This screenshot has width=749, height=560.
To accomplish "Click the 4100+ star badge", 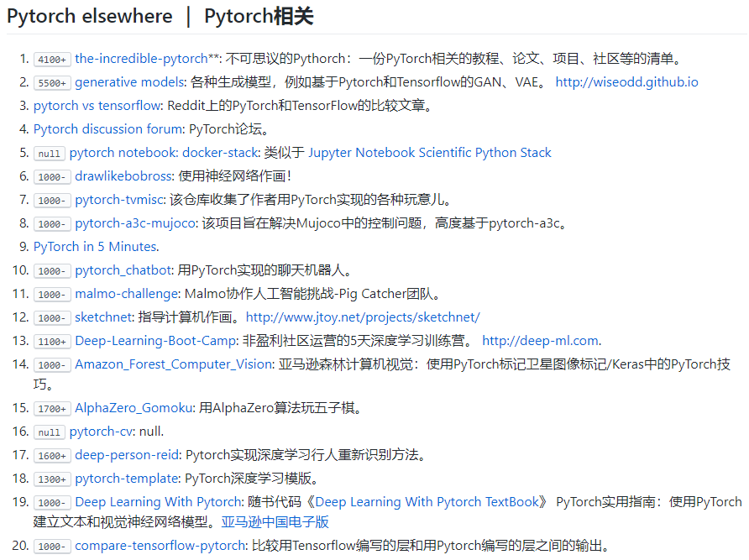I will [52, 60].
